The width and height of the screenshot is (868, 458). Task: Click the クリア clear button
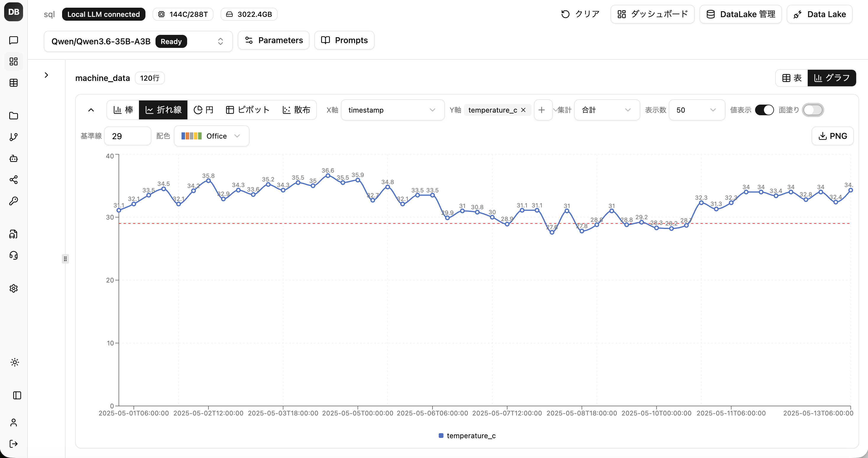(580, 14)
